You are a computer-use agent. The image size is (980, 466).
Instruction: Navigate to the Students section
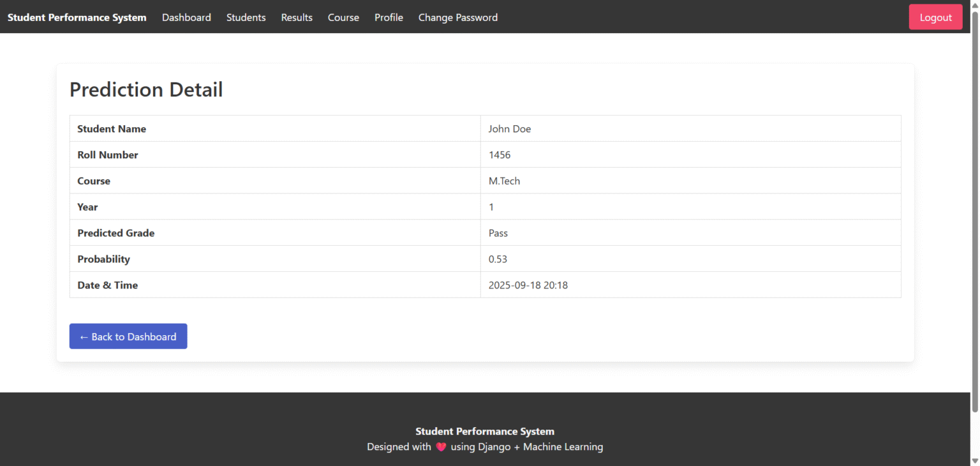pyautogui.click(x=246, y=17)
